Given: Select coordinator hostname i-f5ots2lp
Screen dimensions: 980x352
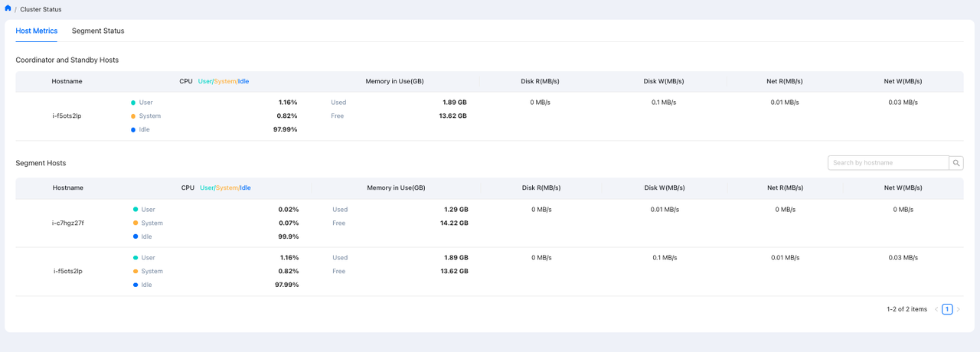Looking at the screenshot, I should pyautogui.click(x=67, y=116).
